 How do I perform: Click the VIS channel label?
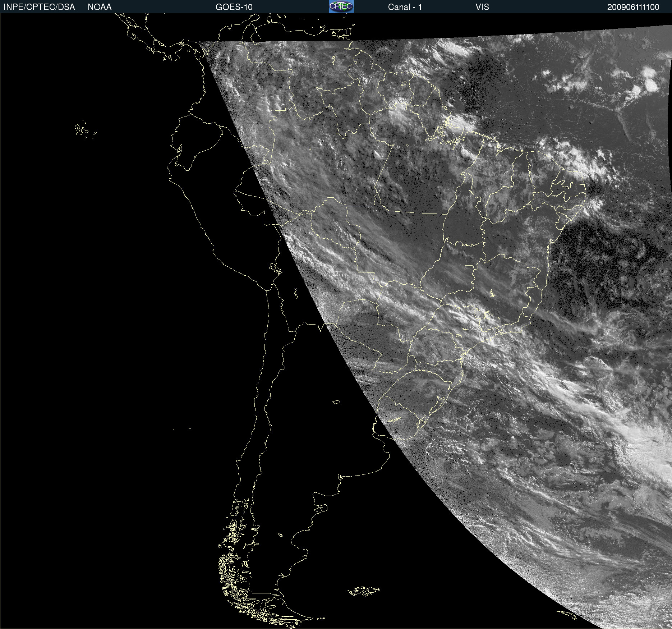[482, 7]
